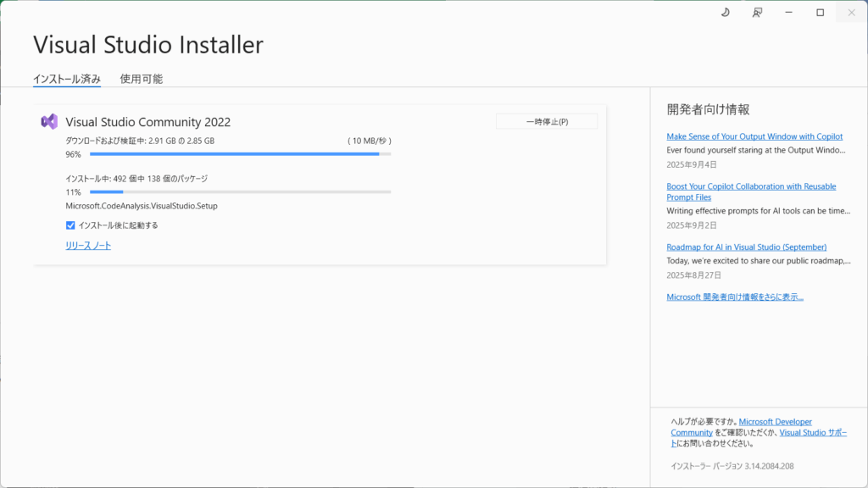Open Make Sense of Your Output Window article
868x488 pixels.
pyautogui.click(x=754, y=136)
